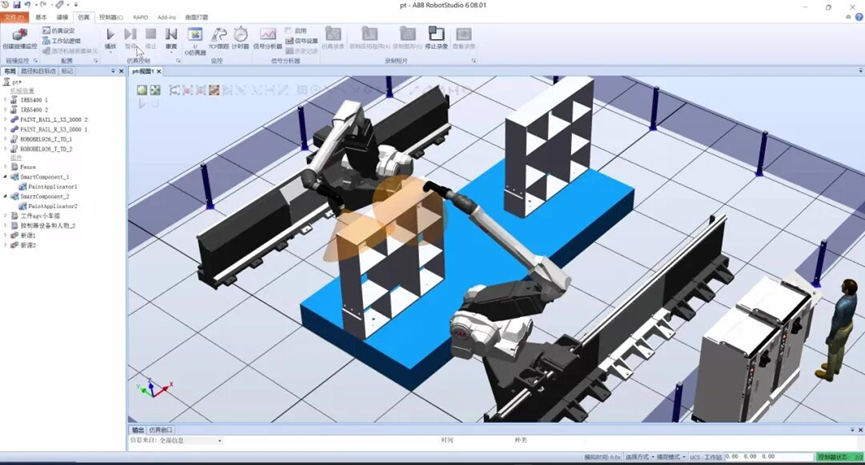Image resolution: width=865 pixels, height=465 pixels.
Task: Click the Undo icon in quick access toolbar
Action: pos(28,5)
